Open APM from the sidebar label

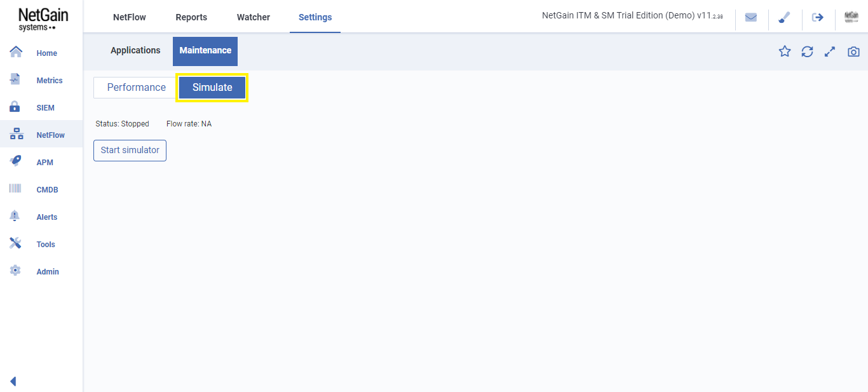[x=45, y=163]
